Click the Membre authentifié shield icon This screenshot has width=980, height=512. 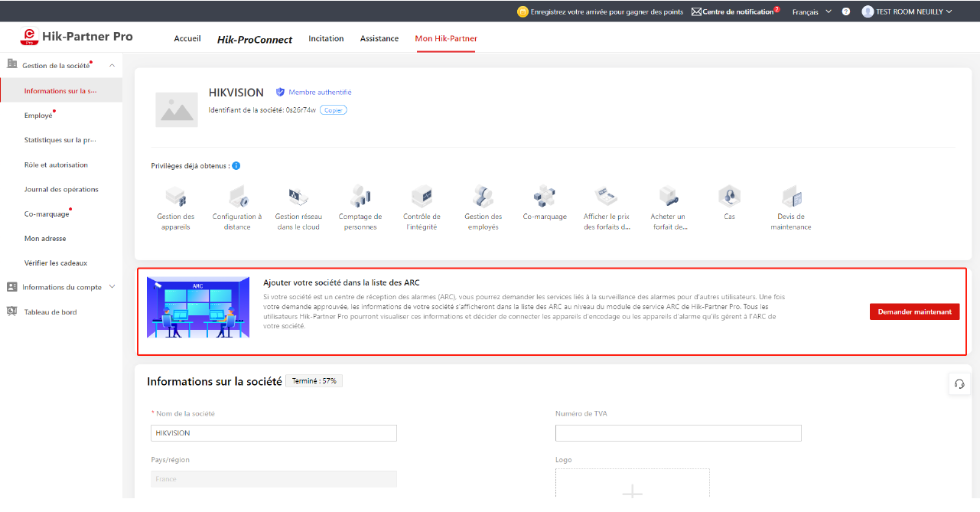280,92
